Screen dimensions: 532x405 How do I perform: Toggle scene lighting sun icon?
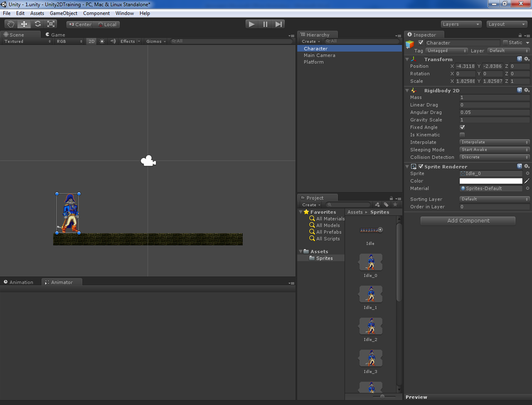coord(102,42)
